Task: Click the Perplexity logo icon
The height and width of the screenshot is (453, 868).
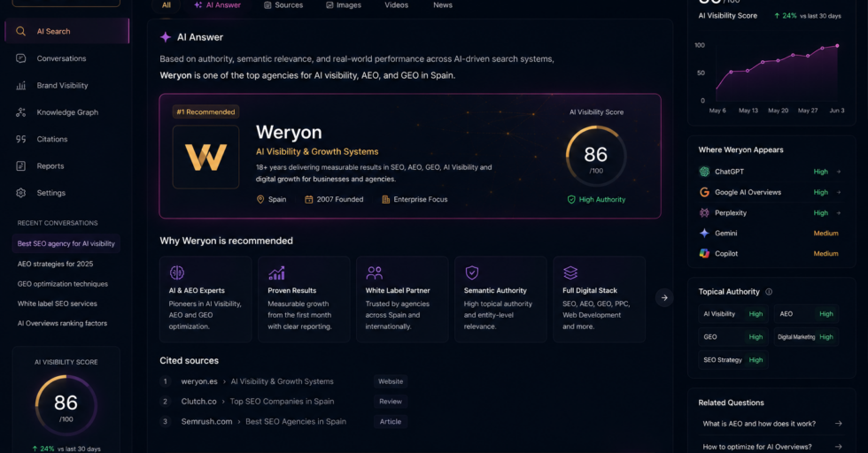Action: (x=704, y=212)
